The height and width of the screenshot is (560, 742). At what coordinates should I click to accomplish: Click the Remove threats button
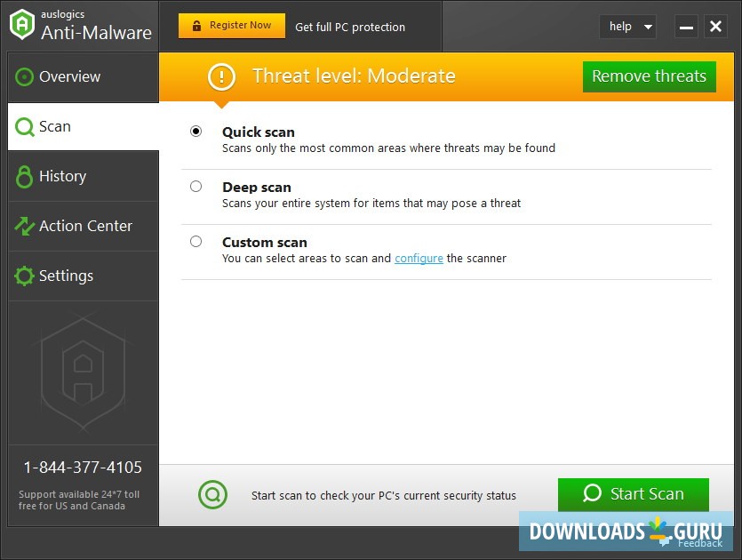[650, 76]
